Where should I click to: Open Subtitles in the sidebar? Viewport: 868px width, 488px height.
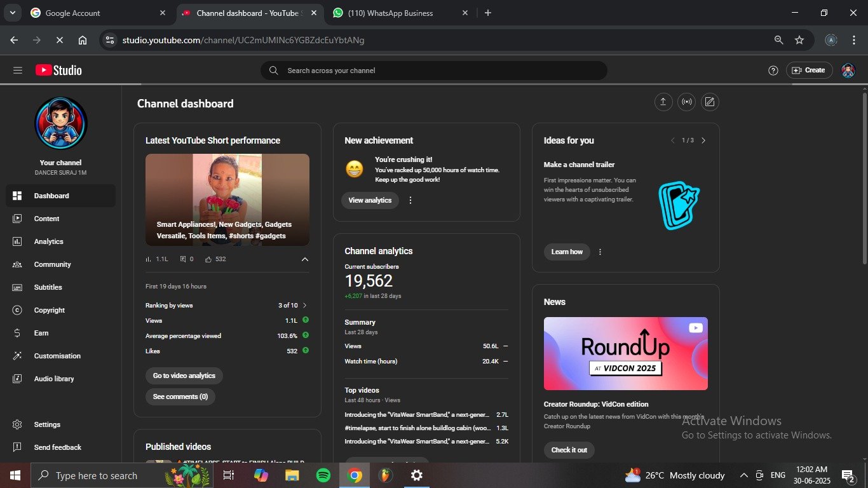click(60, 287)
